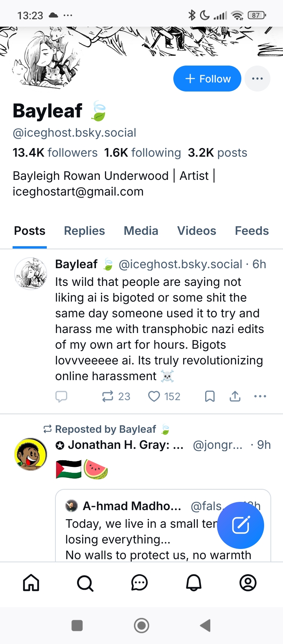This screenshot has width=283, height=644.
Task: Tap Android back navigation button
Action: (x=205, y=625)
